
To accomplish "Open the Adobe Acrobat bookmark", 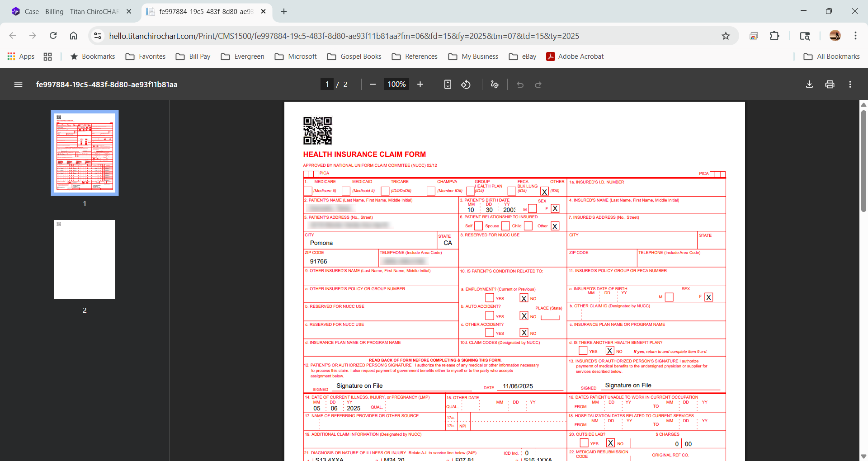I will click(575, 56).
